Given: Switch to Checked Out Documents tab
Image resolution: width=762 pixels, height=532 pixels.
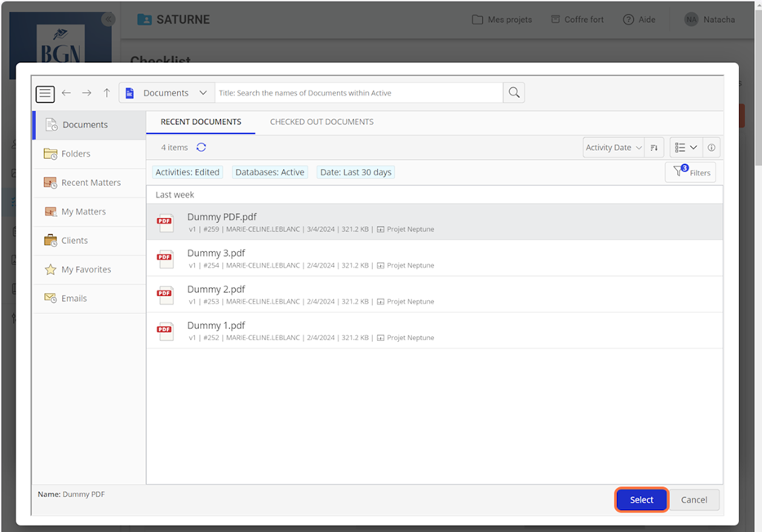Looking at the screenshot, I should [x=321, y=122].
